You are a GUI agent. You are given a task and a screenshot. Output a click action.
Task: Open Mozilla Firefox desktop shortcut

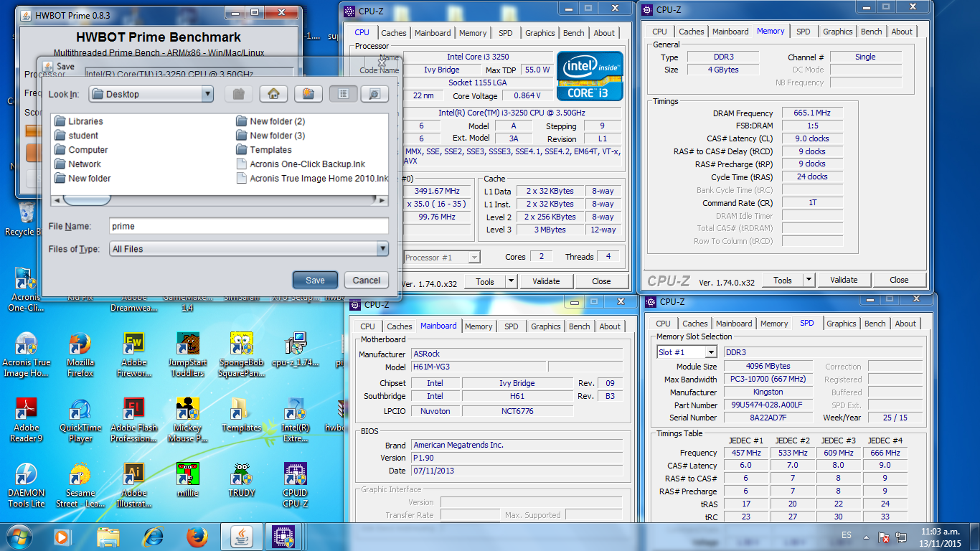[x=80, y=356]
